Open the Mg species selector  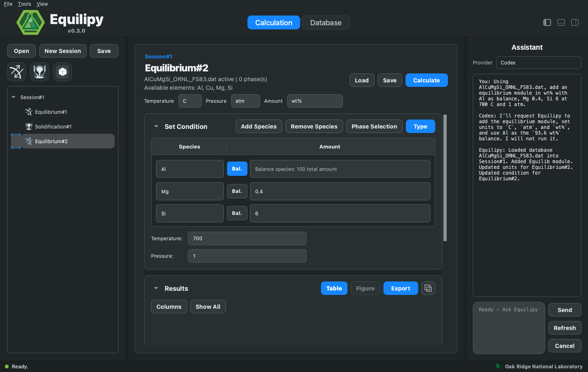pyautogui.click(x=190, y=191)
